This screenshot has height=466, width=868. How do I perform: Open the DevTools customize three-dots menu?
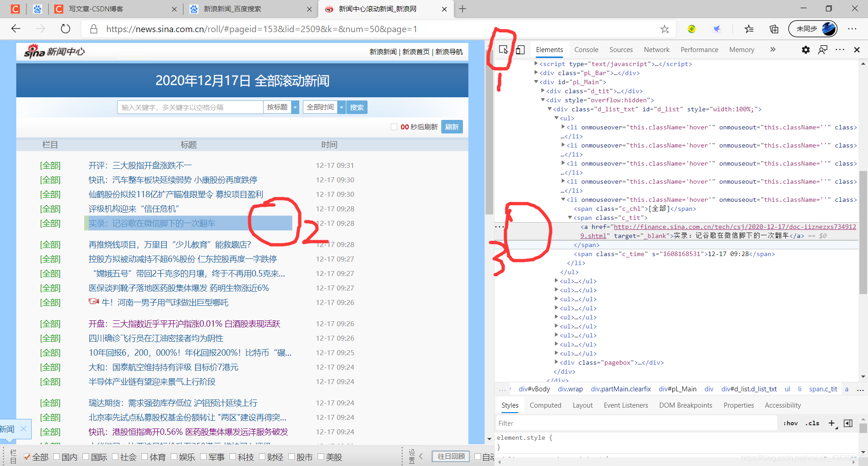coord(840,50)
